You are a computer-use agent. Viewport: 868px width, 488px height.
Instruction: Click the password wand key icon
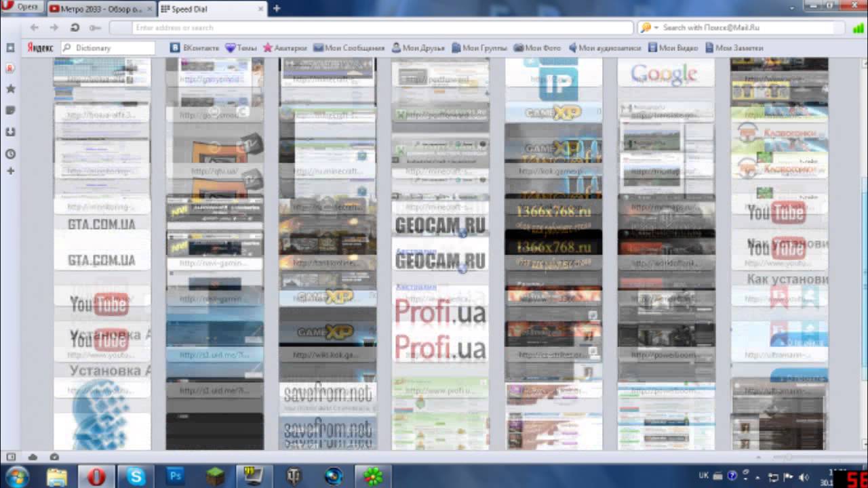95,28
